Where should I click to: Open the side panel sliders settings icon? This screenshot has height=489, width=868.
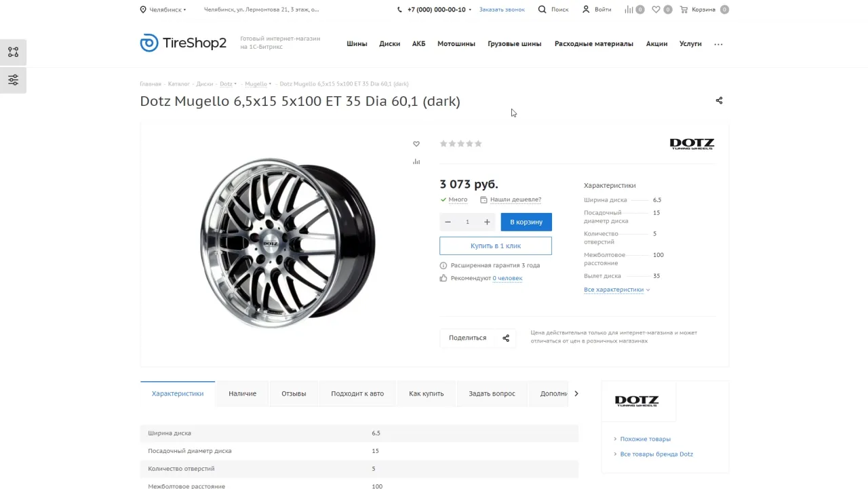pyautogui.click(x=13, y=80)
